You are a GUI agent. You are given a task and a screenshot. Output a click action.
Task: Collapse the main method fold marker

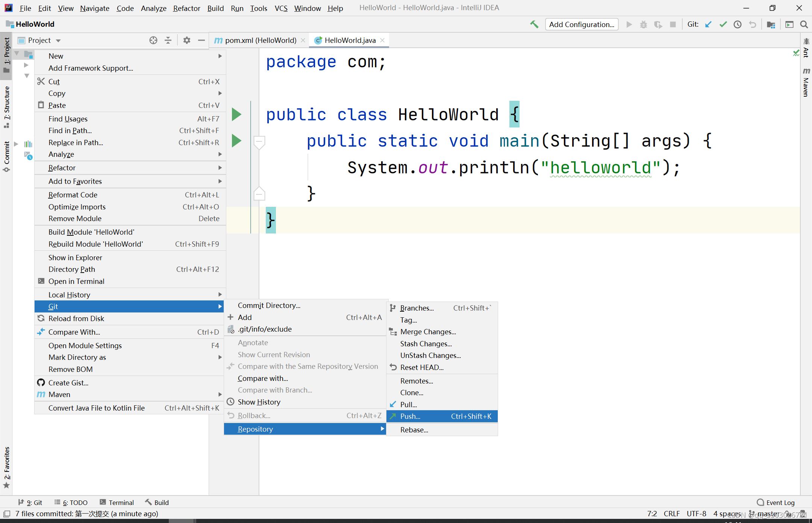(259, 142)
